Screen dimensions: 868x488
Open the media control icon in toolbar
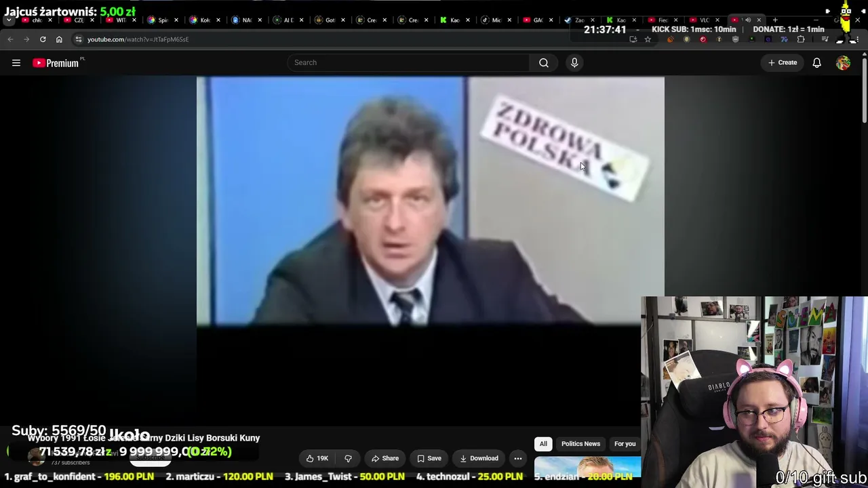click(x=825, y=39)
